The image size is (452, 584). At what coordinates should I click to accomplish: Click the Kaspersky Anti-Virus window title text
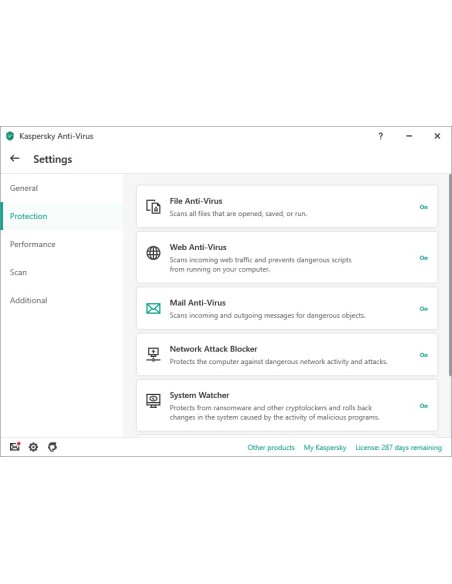coord(56,136)
